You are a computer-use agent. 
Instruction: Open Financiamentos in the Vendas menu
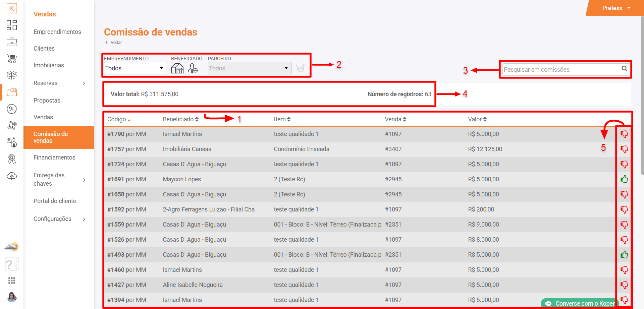[x=54, y=158]
